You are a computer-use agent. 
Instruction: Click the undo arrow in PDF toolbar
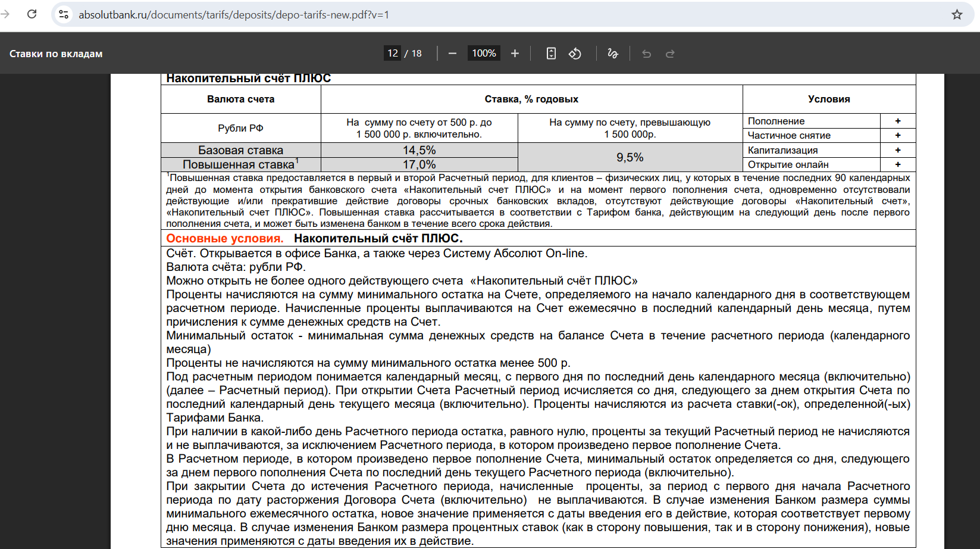coord(647,54)
